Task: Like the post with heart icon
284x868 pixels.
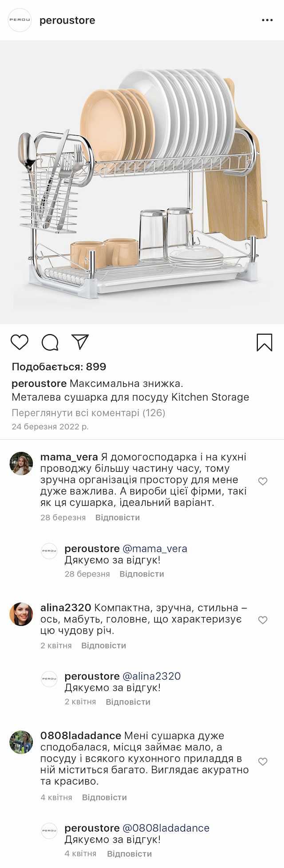Action: pyautogui.click(x=20, y=342)
